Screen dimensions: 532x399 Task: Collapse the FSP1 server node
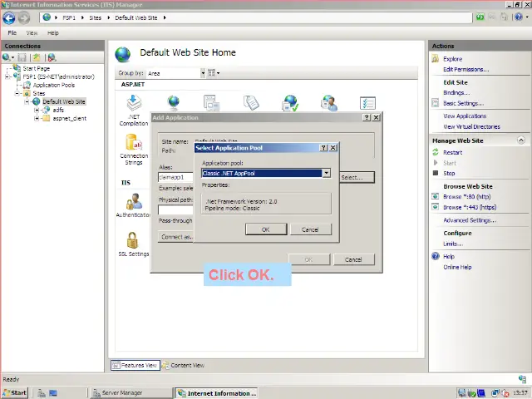pyautogui.click(x=7, y=76)
